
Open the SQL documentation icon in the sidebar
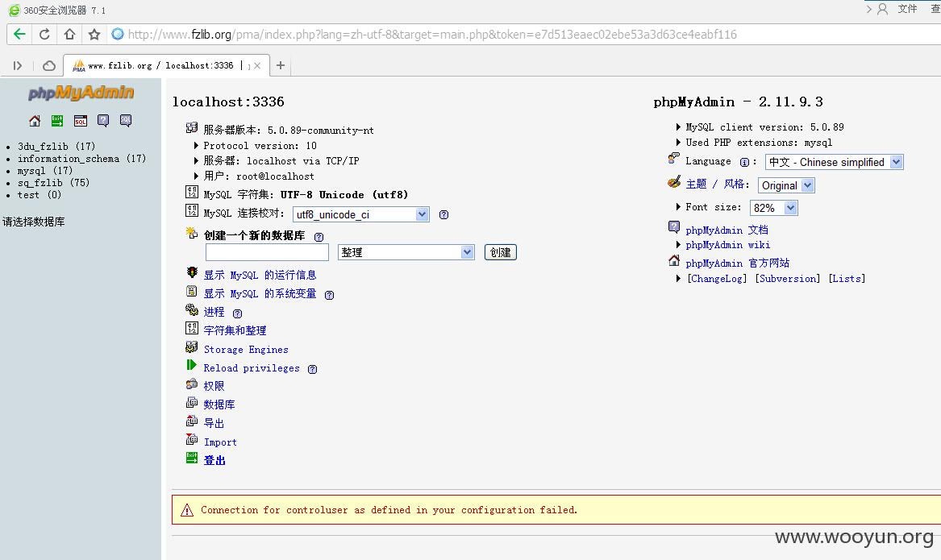(x=126, y=121)
